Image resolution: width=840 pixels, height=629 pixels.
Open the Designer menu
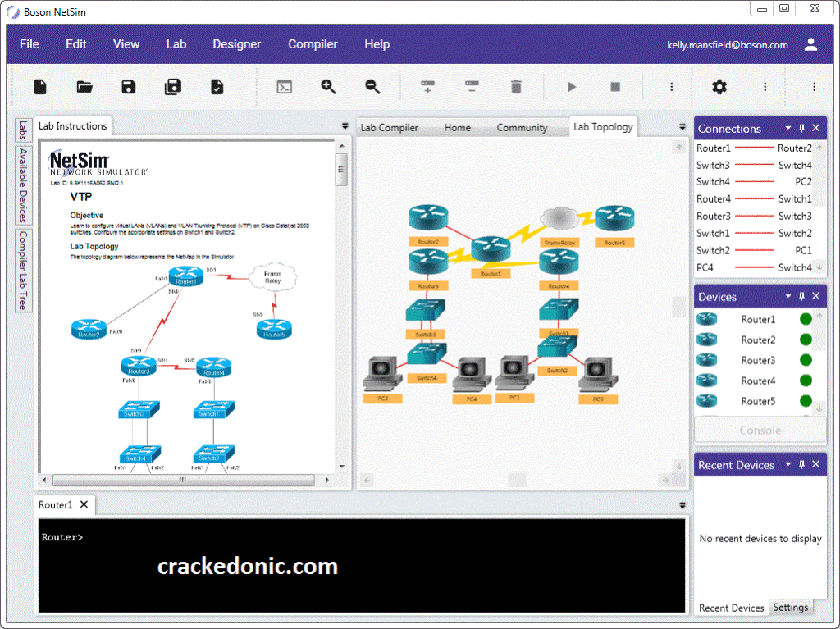pyautogui.click(x=237, y=44)
